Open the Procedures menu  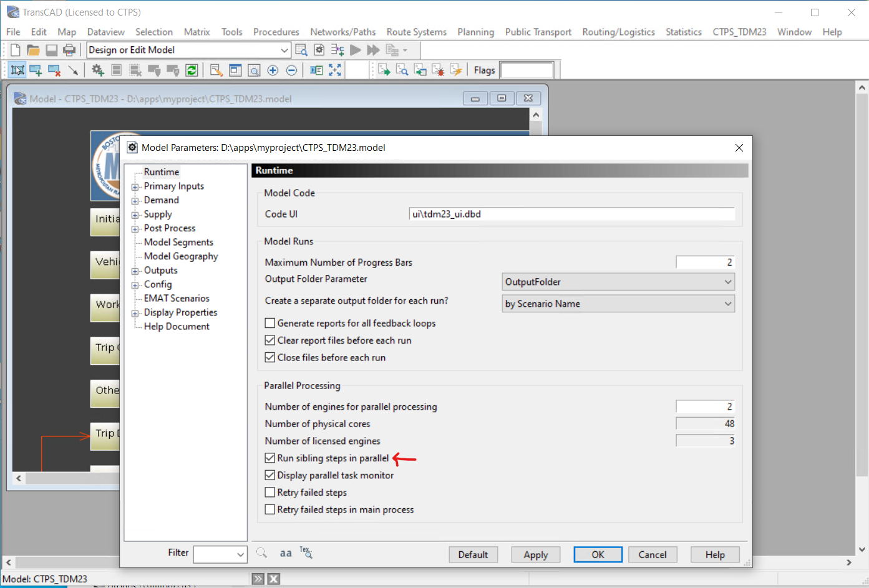coord(276,32)
